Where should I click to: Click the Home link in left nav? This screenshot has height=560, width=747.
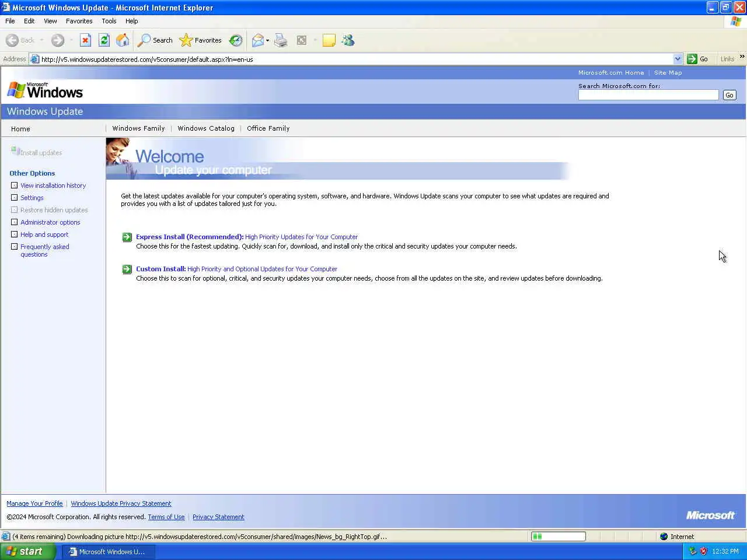tap(20, 129)
